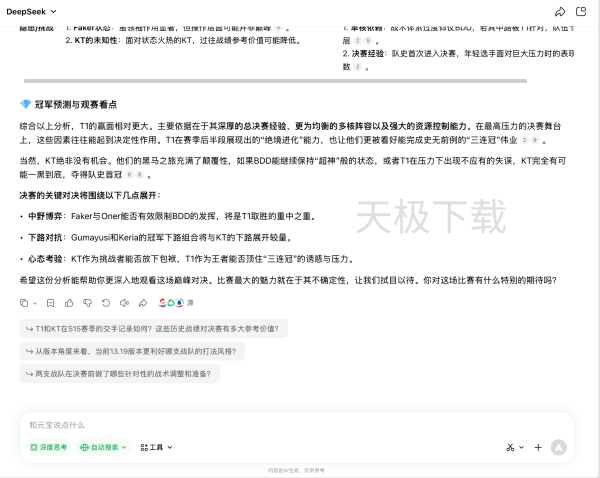600x478 pixels.
Task: Expand the copy options chevron
Action: [34, 302]
